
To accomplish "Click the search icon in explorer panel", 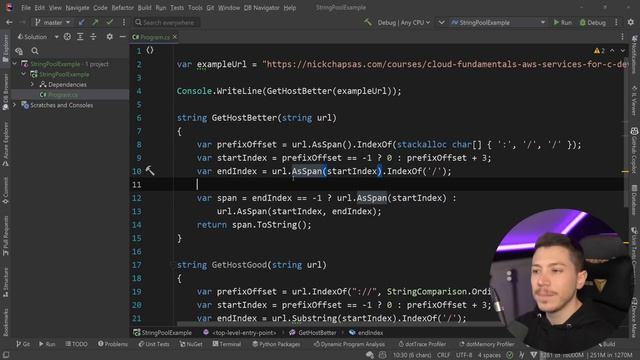I will [35, 51].
